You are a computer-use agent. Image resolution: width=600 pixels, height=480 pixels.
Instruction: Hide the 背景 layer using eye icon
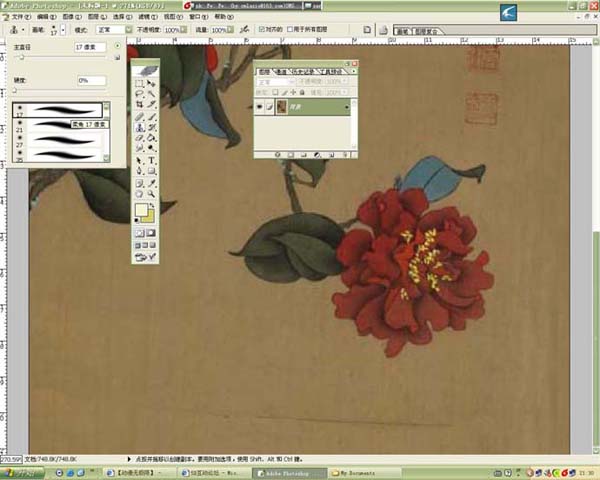pyautogui.click(x=259, y=107)
